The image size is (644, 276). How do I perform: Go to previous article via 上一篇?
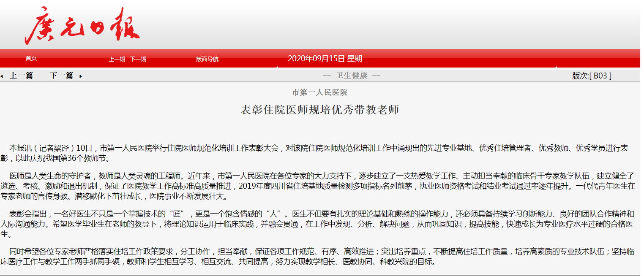pyautogui.click(x=21, y=76)
